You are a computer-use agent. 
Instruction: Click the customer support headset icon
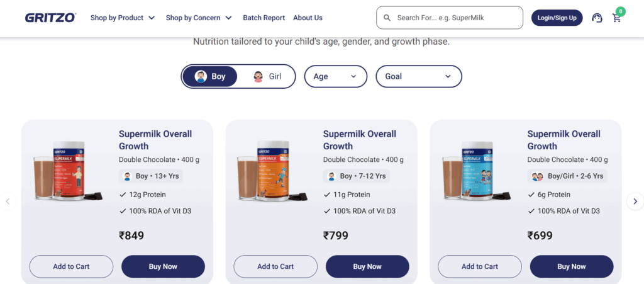[597, 18]
